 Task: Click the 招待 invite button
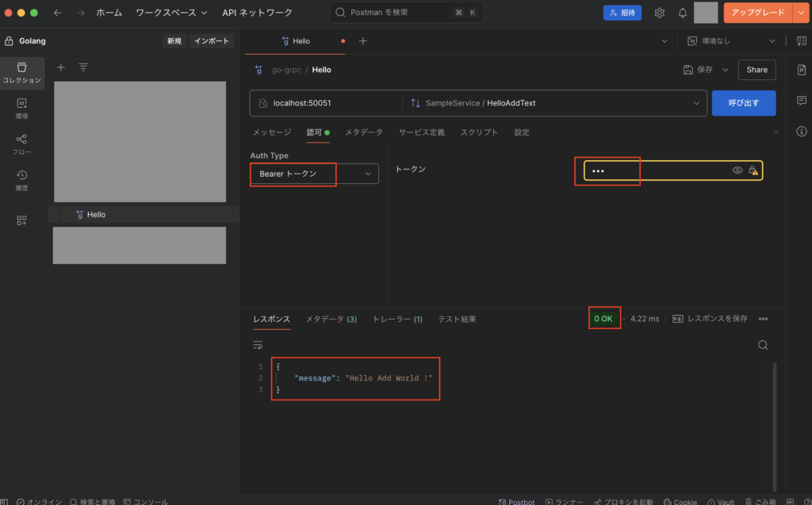tap(622, 13)
